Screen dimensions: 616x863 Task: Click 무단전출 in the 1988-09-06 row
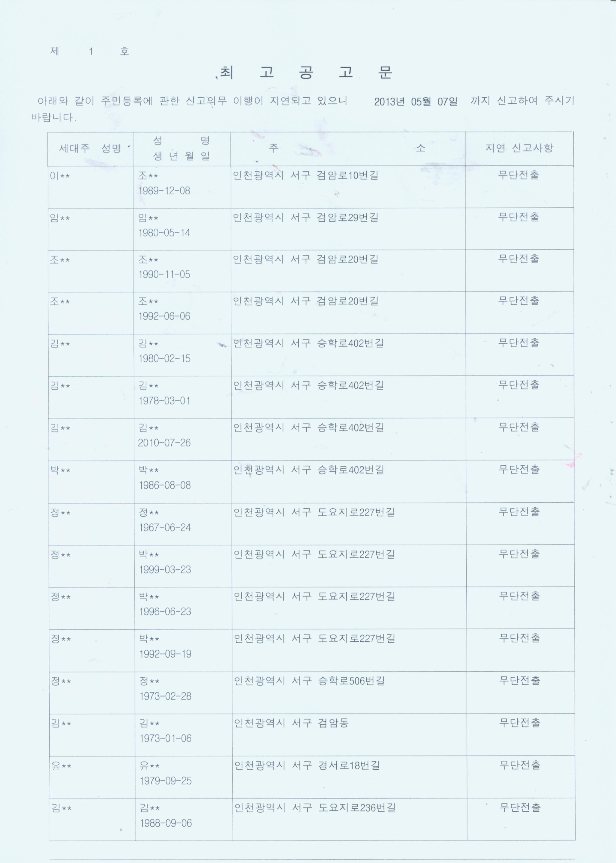pos(520,807)
